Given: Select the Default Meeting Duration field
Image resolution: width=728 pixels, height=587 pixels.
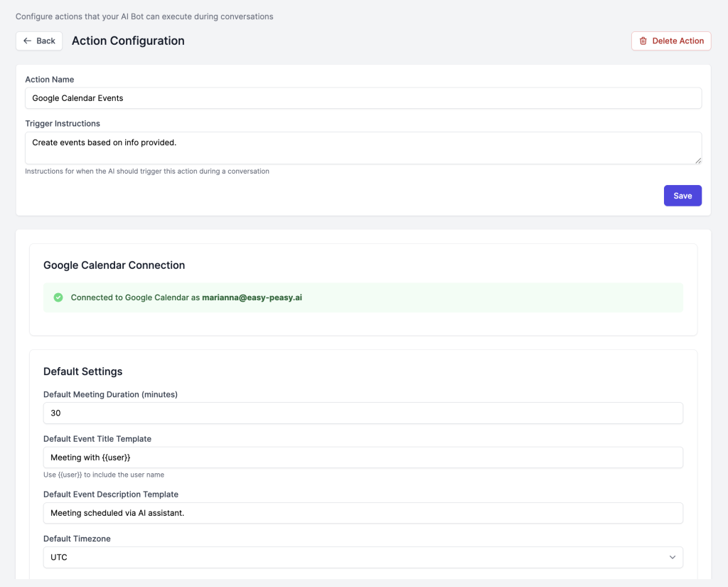Looking at the screenshot, I should (363, 413).
